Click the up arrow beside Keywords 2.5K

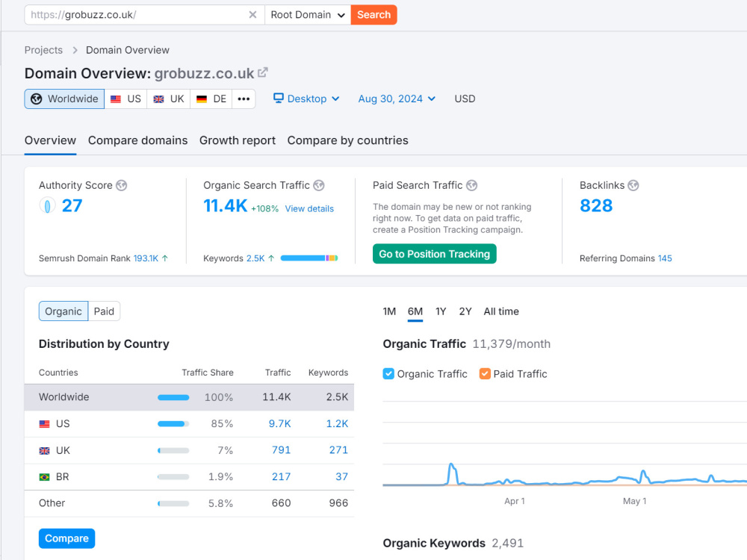coord(271,258)
